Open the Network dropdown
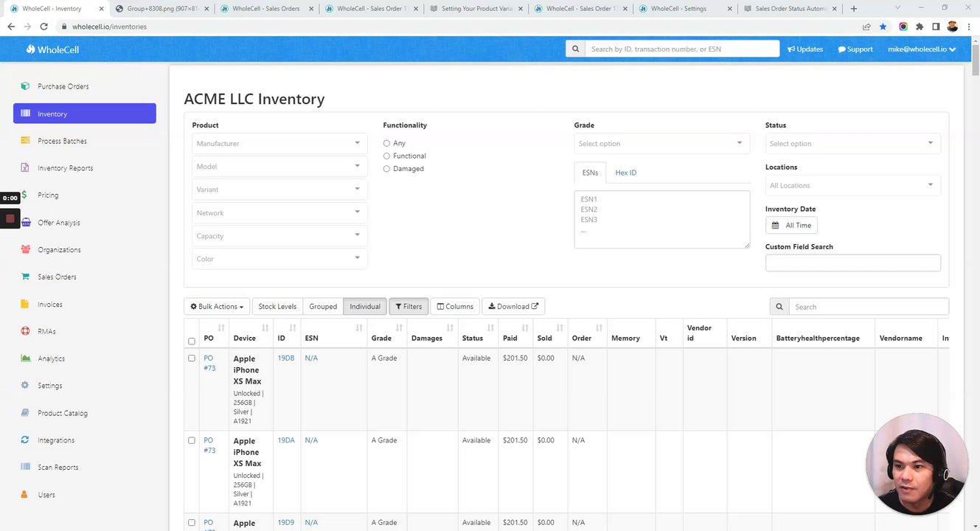Image resolution: width=980 pixels, height=531 pixels. tap(279, 213)
